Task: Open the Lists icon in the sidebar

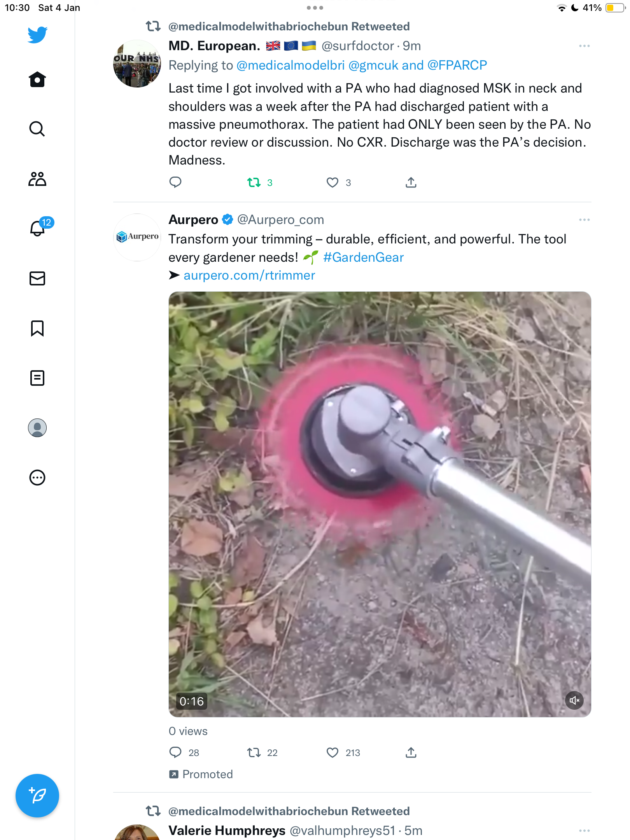Action: click(x=37, y=378)
